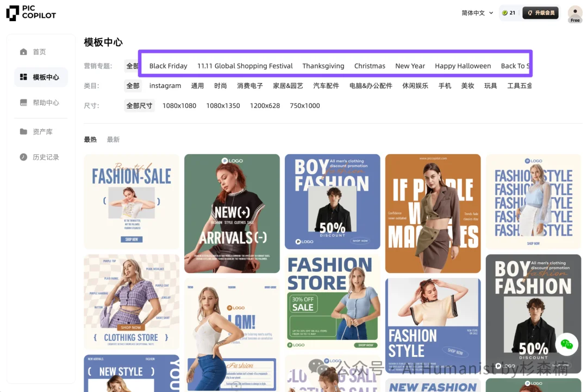
Task: Choose the 美妆 beauty category filter
Action: [x=468, y=85]
